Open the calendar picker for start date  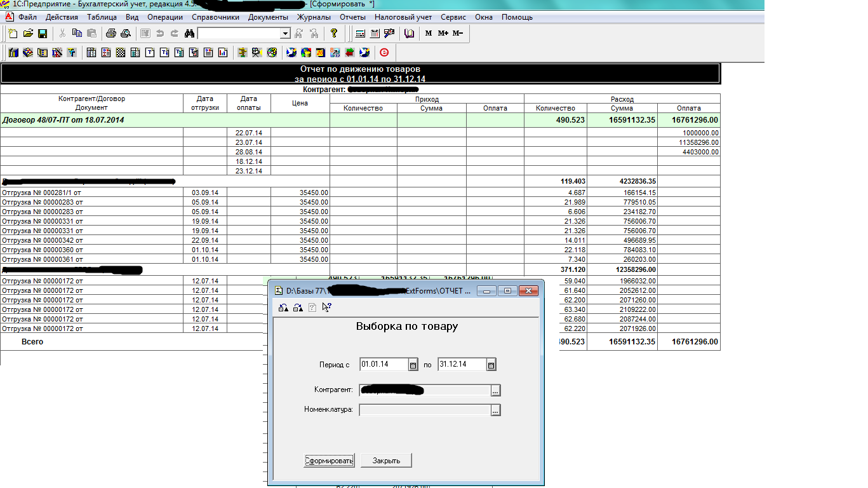pyautogui.click(x=413, y=365)
